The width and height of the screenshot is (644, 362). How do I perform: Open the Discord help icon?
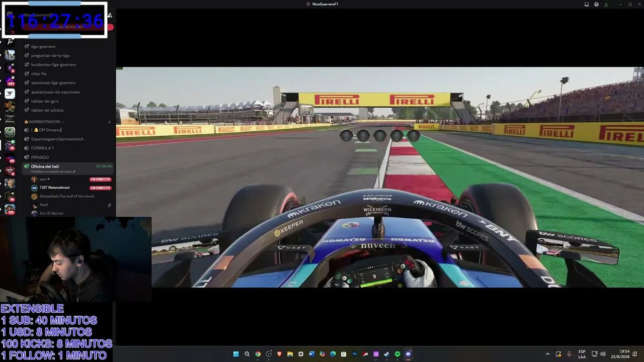(x=596, y=5)
